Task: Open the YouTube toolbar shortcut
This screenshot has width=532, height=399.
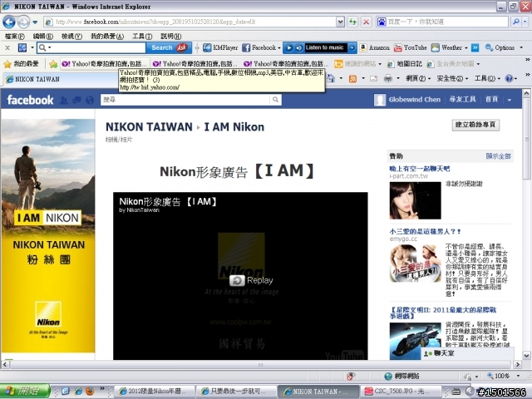Action: [410, 48]
